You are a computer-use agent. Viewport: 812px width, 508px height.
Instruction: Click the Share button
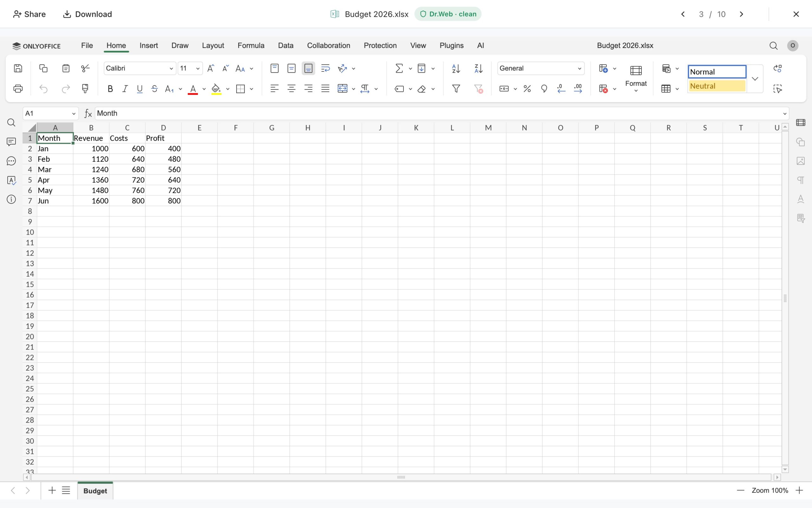pos(29,14)
